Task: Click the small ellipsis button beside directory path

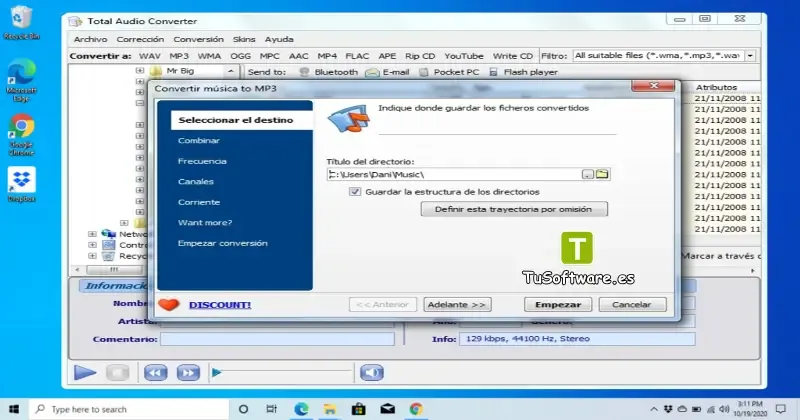Action: [588, 175]
